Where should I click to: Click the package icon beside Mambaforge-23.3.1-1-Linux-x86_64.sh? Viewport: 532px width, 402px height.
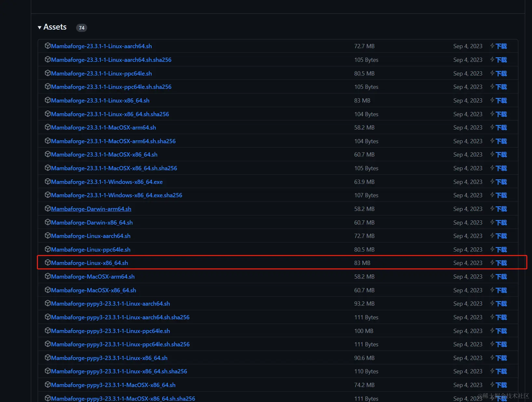coord(47,100)
